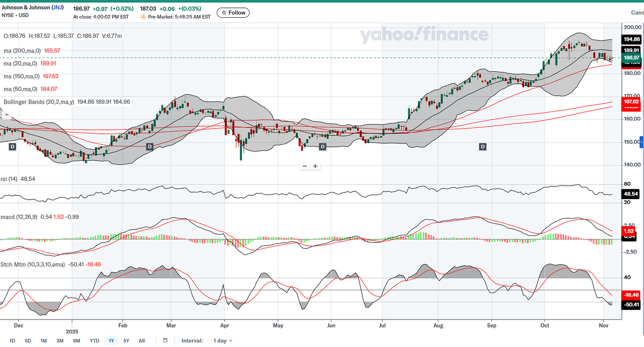Image resolution: width=644 pixels, height=347 pixels.
Task: Select the 1M time range
Action: coord(43,341)
